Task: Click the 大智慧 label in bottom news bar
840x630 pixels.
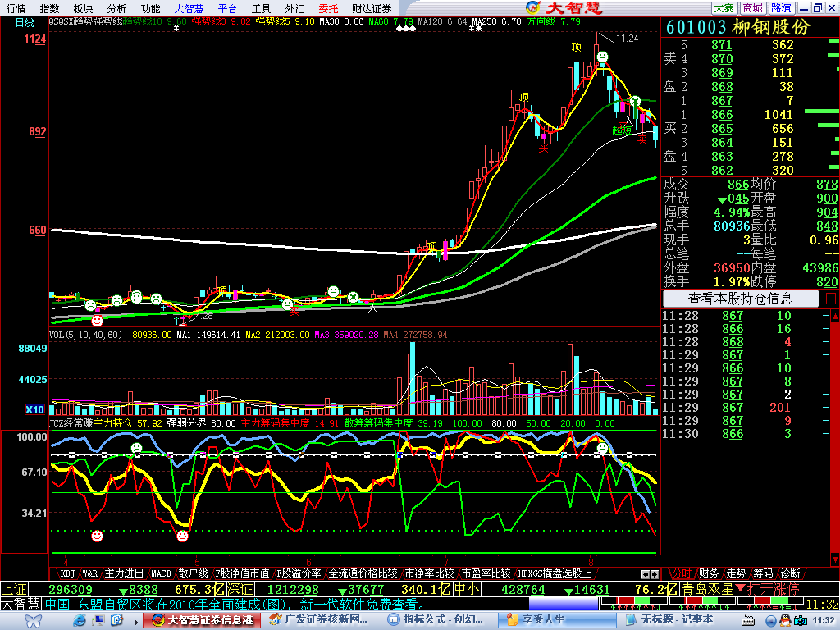Action: pyautogui.click(x=21, y=605)
